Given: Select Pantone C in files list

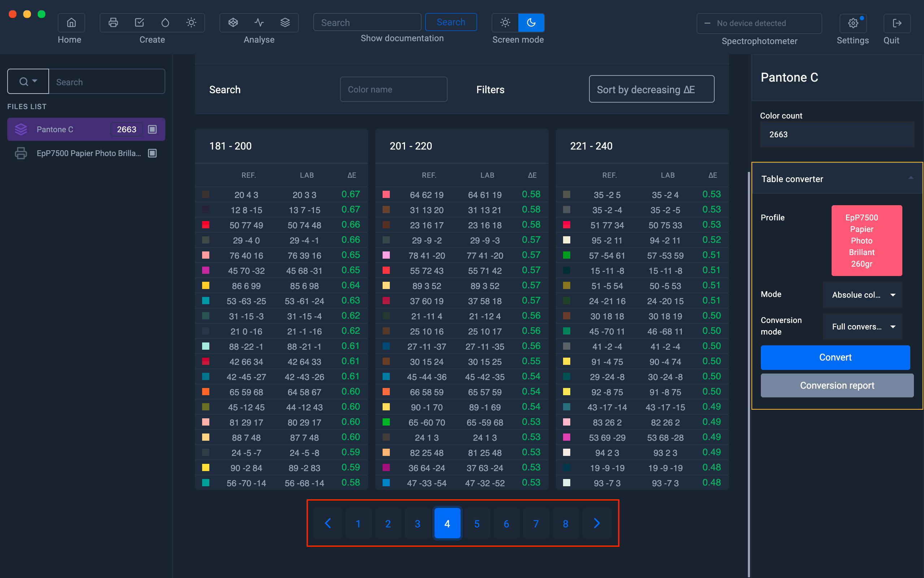Looking at the screenshot, I should [x=86, y=129].
